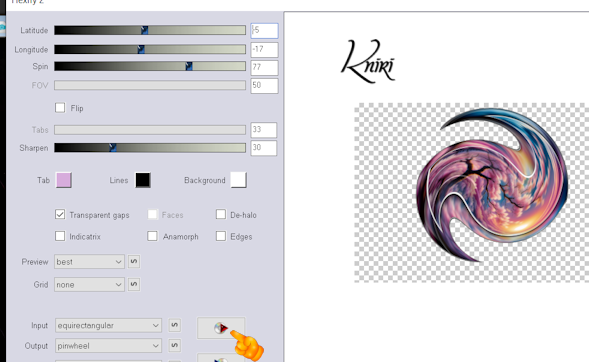Click the Spin slider handle
Screen dimensions: 589x362
pyautogui.click(x=189, y=66)
